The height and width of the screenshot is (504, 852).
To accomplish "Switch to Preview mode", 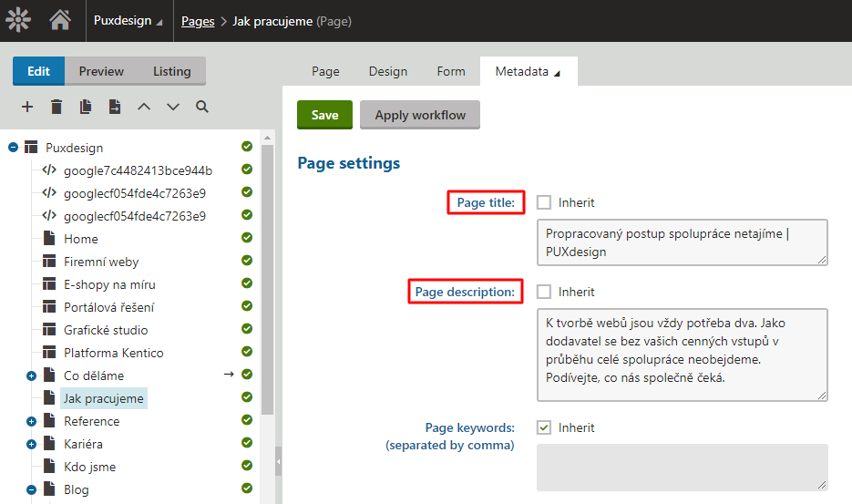I will coord(101,71).
